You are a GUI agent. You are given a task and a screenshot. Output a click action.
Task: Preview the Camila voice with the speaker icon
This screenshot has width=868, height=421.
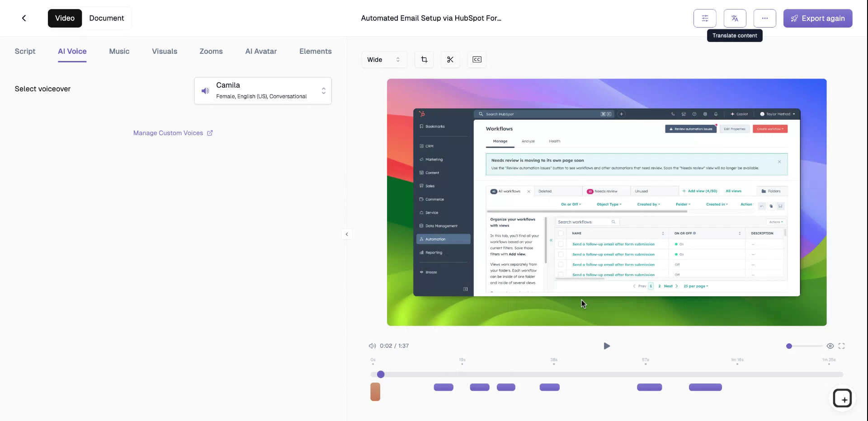click(205, 91)
